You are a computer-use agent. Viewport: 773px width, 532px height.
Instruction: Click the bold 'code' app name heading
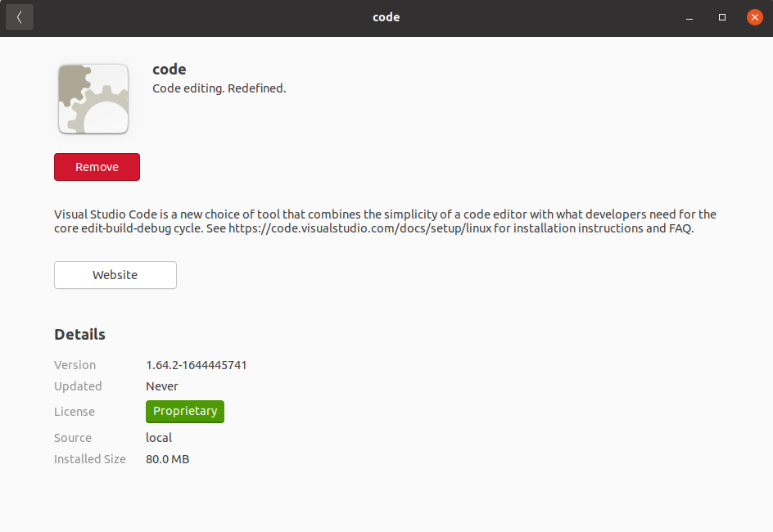pyautogui.click(x=170, y=70)
